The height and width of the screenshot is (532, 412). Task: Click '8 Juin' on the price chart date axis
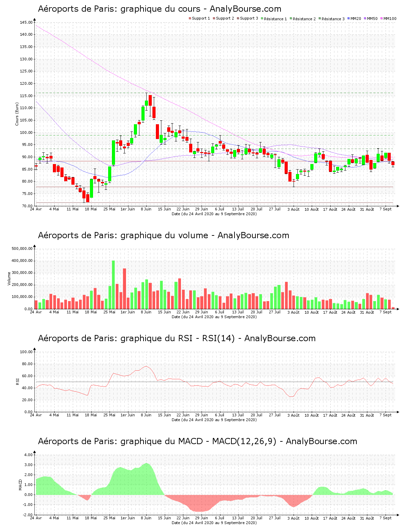coord(146,209)
